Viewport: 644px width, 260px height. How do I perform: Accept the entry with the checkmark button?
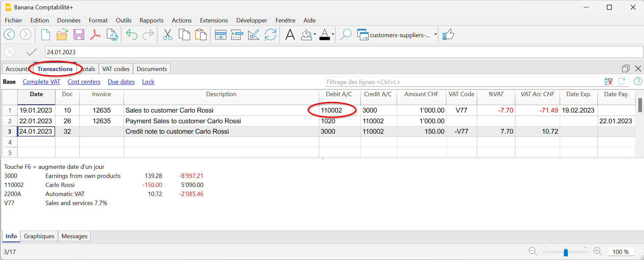pos(31,52)
